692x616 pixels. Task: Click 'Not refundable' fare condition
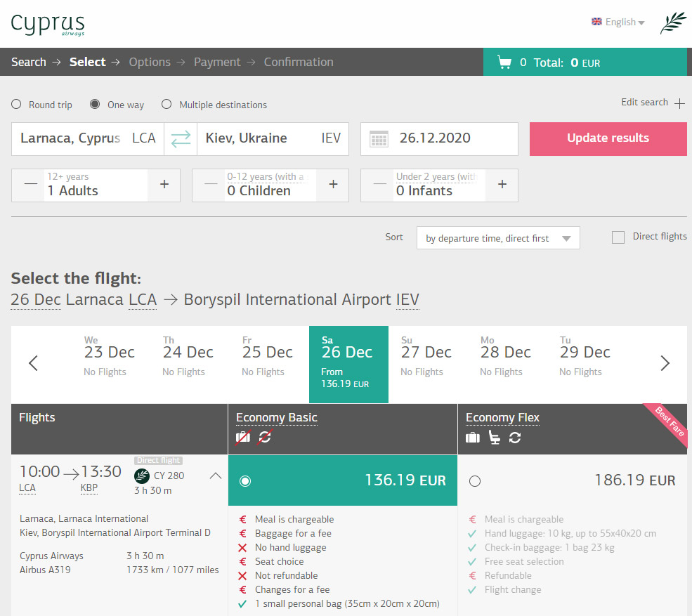[287, 575]
